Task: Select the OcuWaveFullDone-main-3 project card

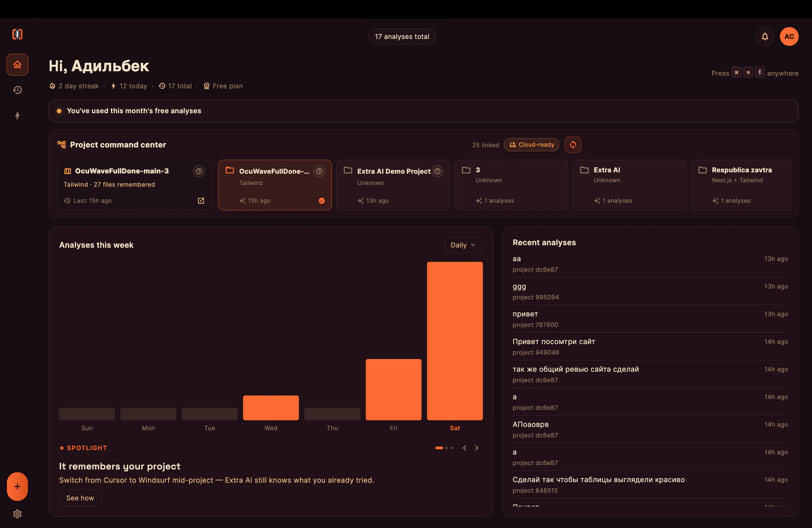Action: point(134,185)
